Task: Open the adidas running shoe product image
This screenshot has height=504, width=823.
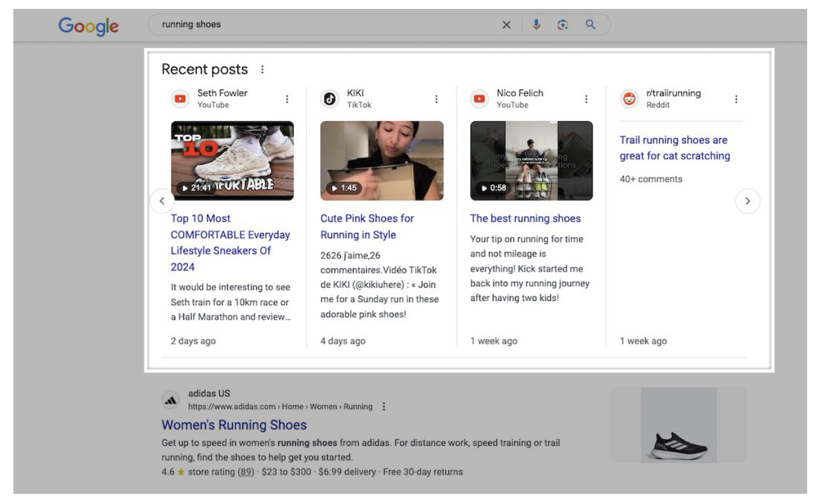Action: pos(679,425)
